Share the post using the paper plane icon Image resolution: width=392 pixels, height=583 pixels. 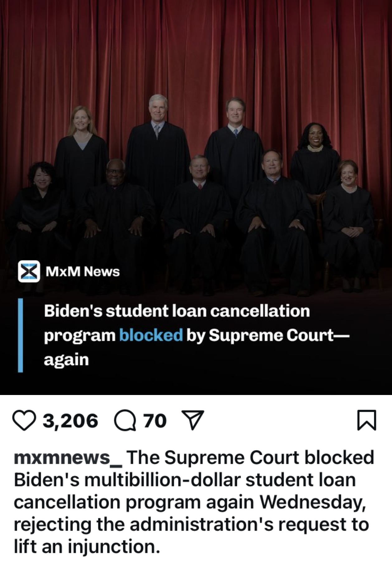[192, 420]
